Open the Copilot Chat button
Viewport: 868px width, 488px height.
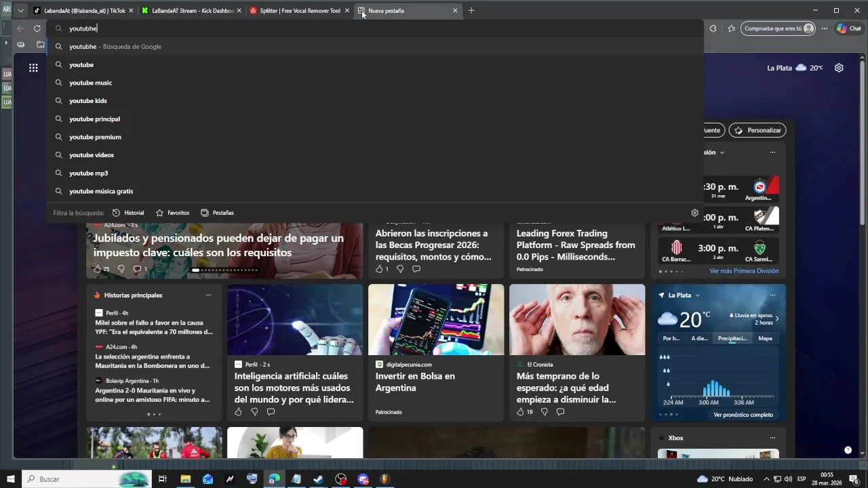pos(849,28)
